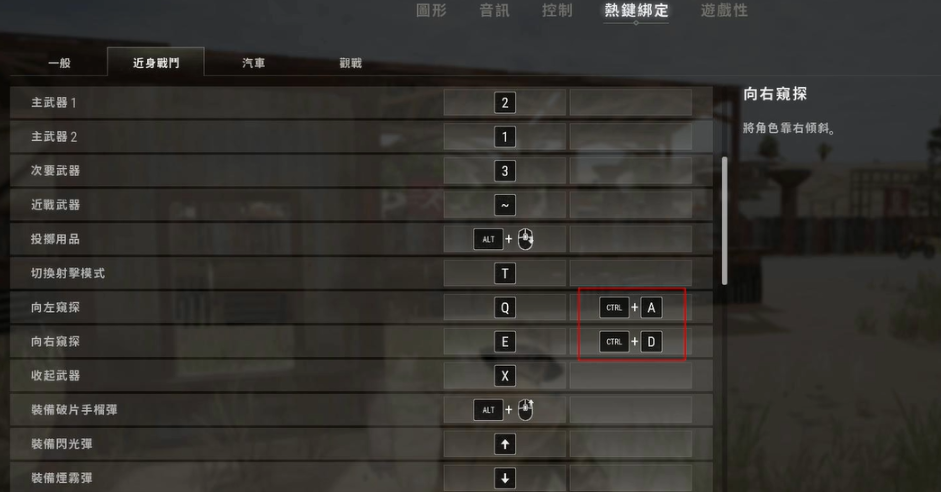941x492 pixels.
Task: Switch to the 觀戰 sub-tab
Action: pos(350,63)
